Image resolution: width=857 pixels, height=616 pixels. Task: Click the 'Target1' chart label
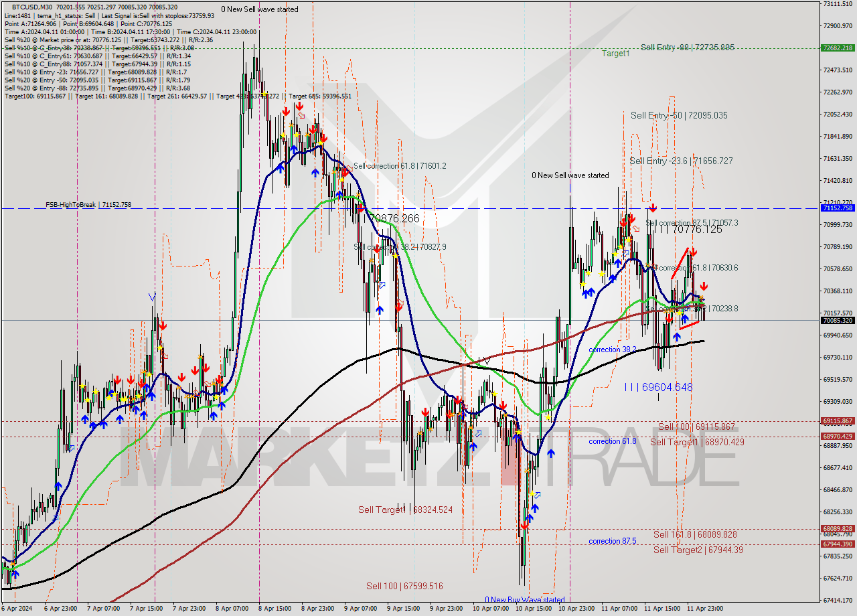[615, 53]
